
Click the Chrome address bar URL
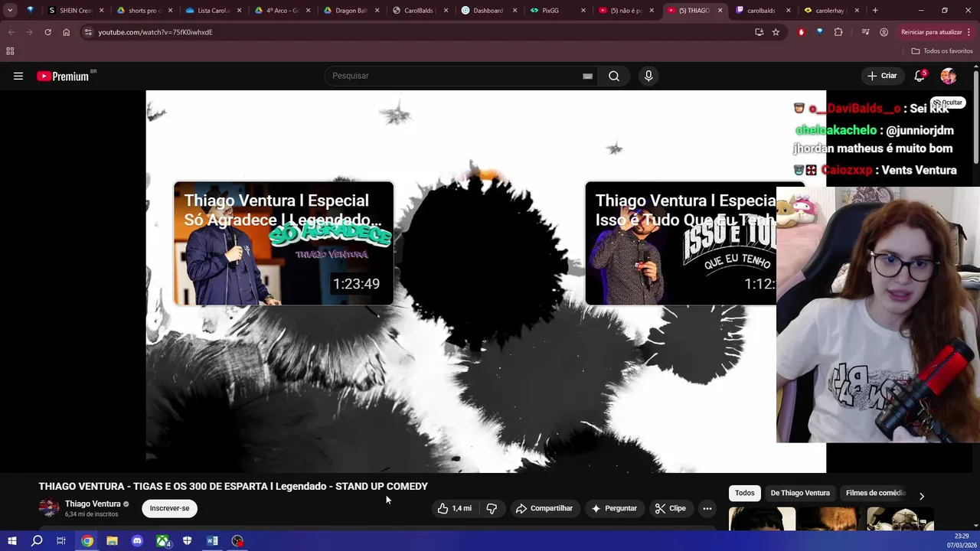point(155,32)
